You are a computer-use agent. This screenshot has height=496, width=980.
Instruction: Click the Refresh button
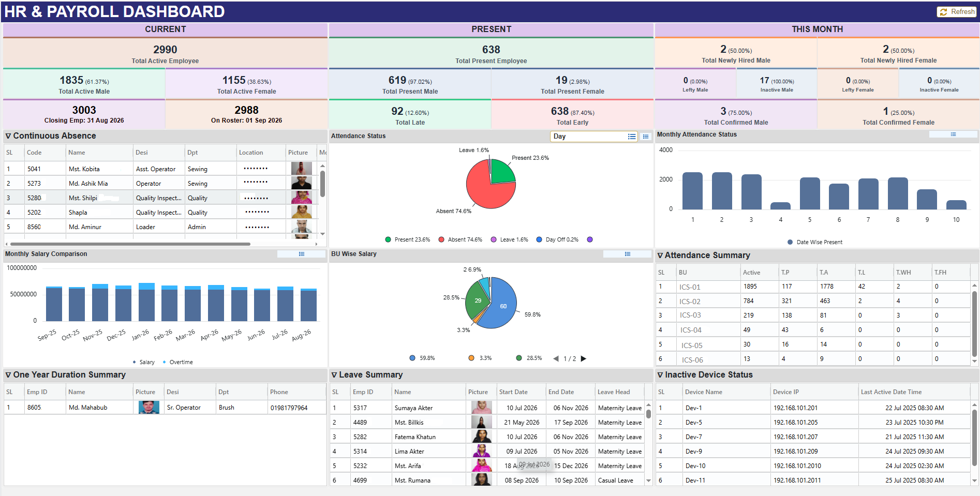[x=957, y=11]
